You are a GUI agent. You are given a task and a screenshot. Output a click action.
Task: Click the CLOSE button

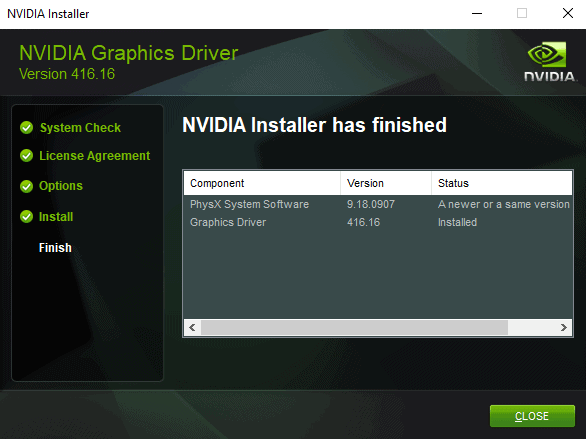532,416
